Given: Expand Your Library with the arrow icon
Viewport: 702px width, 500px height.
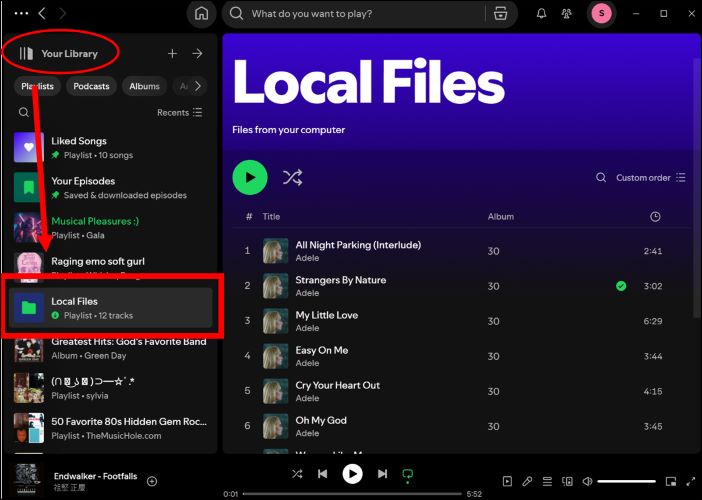Looking at the screenshot, I should pos(197,54).
